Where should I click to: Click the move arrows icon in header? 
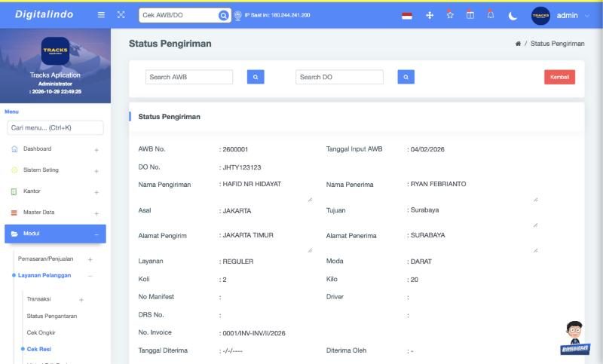430,15
